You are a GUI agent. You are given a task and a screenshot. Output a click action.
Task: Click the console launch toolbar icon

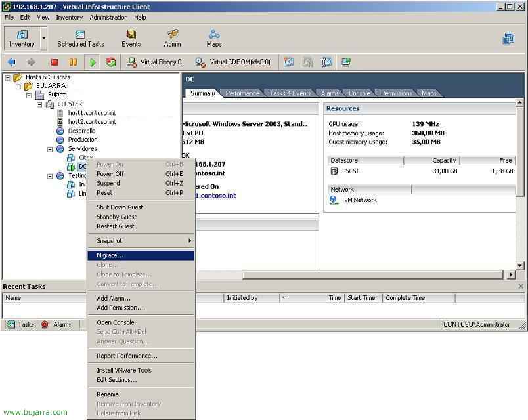(346, 62)
